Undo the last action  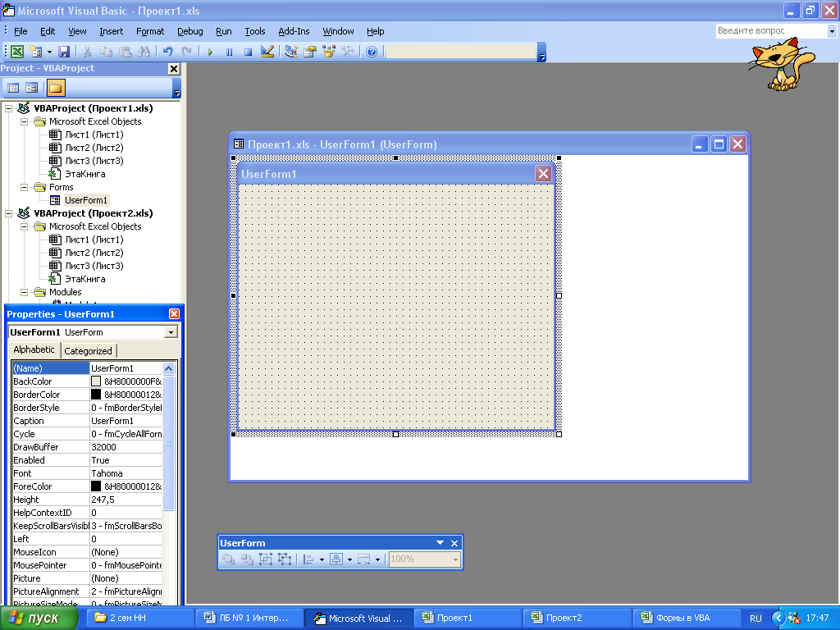tap(167, 52)
